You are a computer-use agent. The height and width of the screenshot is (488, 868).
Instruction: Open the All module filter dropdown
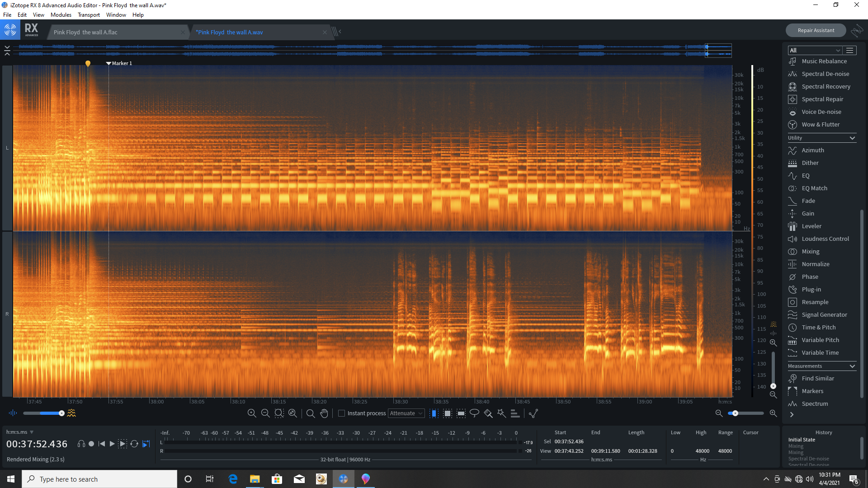pos(815,50)
